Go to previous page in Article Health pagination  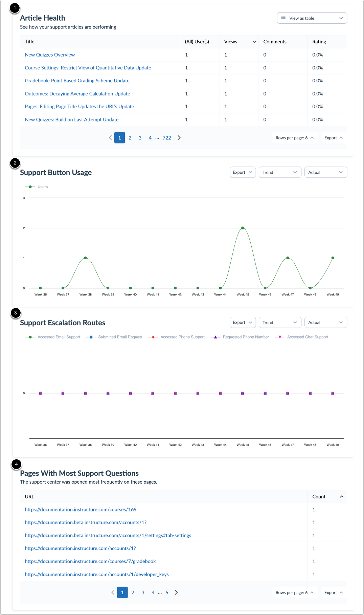pos(110,138)
